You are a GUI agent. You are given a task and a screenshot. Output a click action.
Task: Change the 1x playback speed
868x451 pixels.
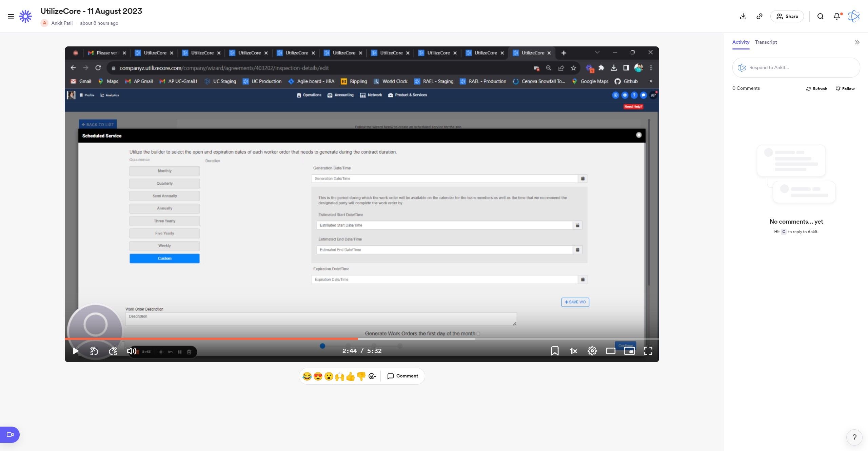coord(573,351)
